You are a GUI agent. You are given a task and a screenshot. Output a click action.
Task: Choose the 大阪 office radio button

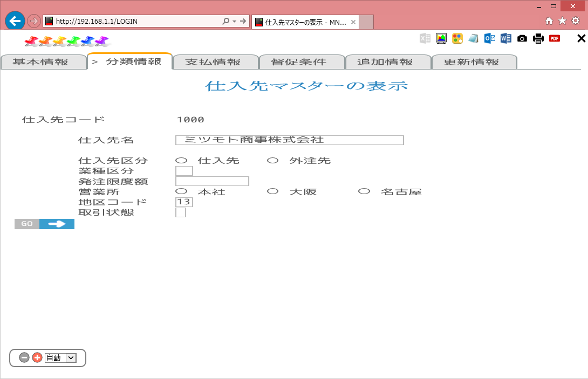click(273, 191)
